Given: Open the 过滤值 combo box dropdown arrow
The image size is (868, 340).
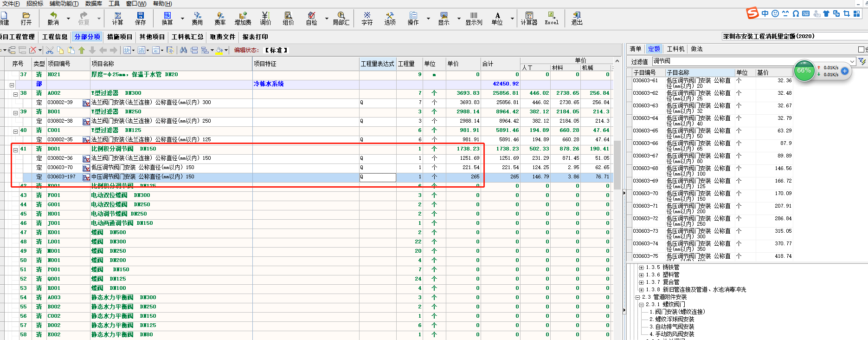Looking at the screenshot, I should [852, 61].
